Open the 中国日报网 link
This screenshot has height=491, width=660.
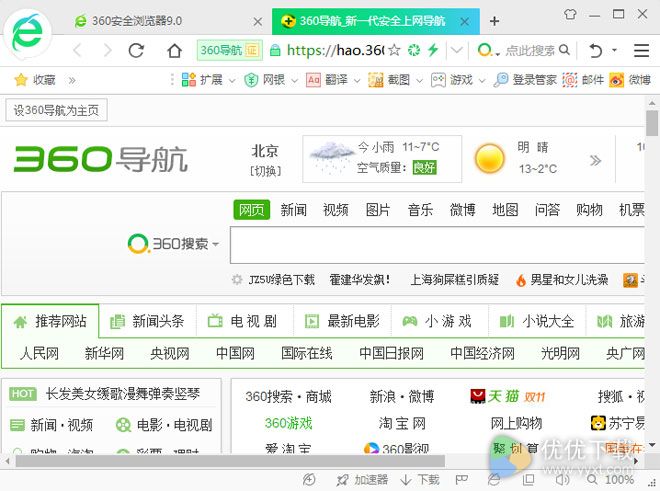click(x=391, y=353)
